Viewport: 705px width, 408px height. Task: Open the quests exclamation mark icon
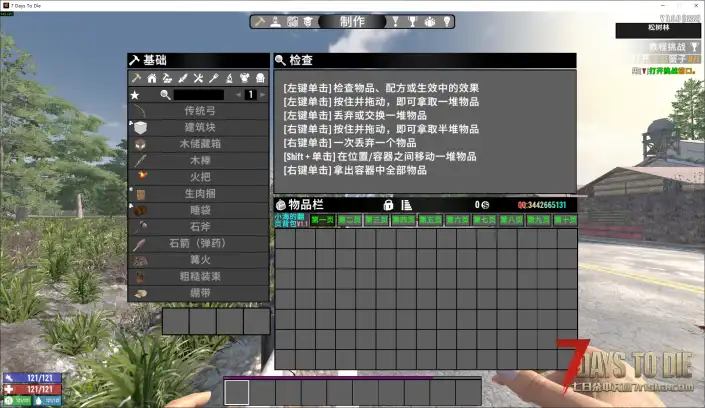click(395, 22)
